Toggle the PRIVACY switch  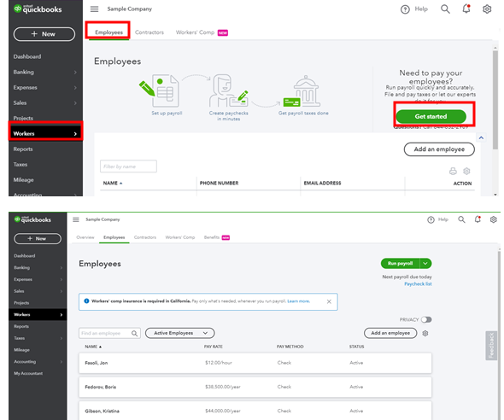[426, 319]
